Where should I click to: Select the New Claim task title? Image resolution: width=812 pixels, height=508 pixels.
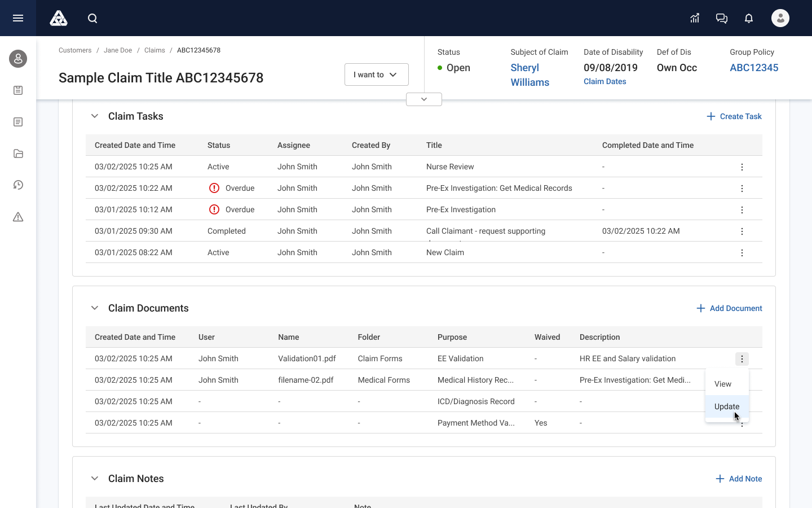pyautogui.click(x=445, y=252)
